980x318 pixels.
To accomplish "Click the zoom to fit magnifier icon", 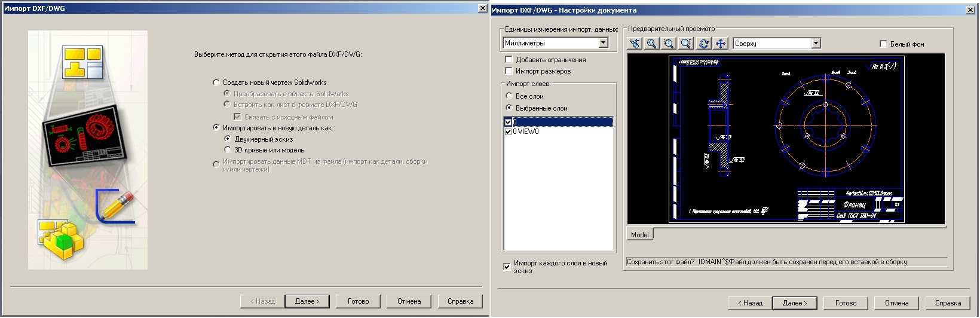I will pos(652,44).
